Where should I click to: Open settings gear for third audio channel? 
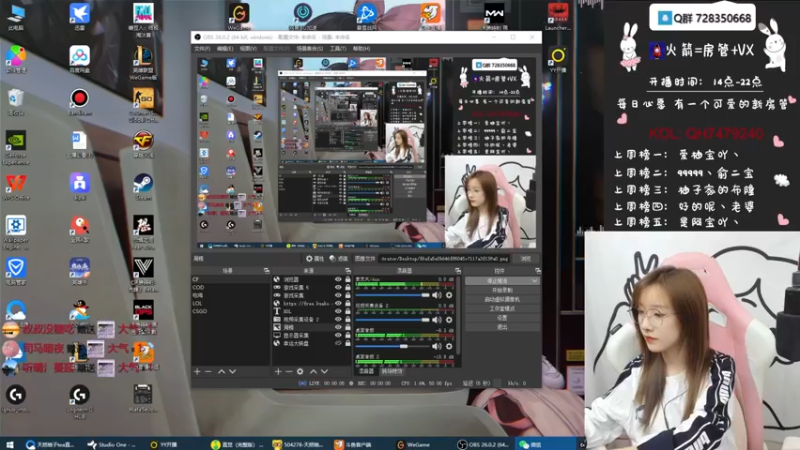(449, 346)
